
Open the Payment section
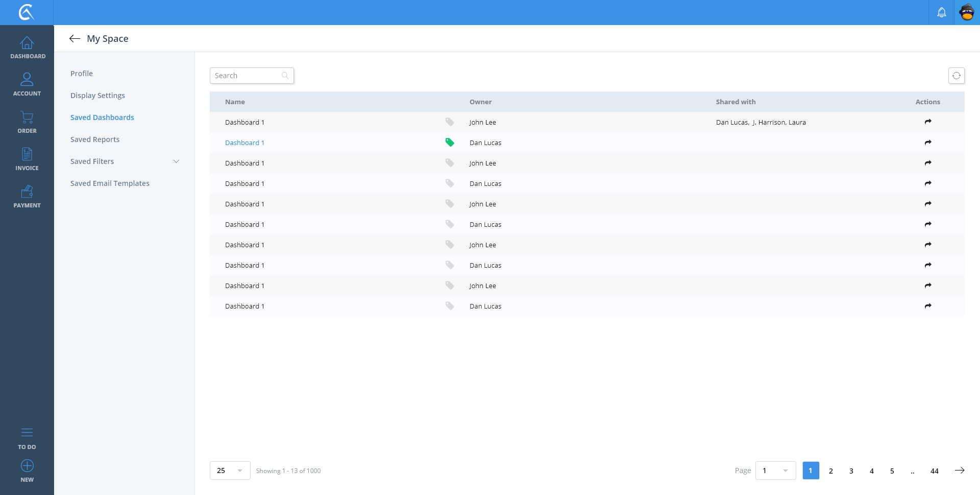click(27, 197)
